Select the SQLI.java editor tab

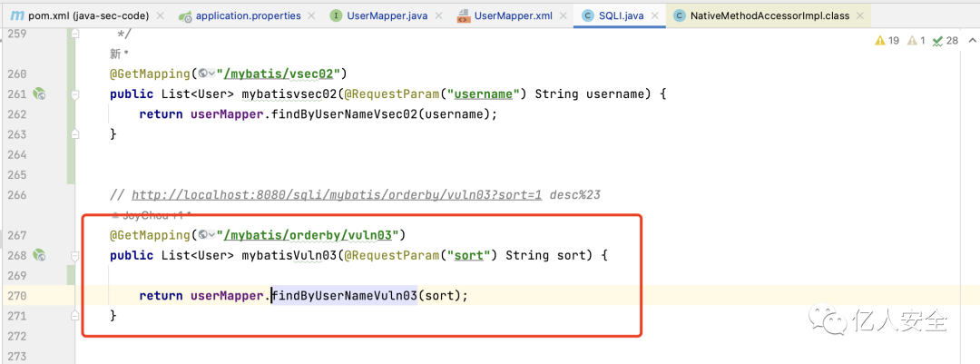pos(620,15)
